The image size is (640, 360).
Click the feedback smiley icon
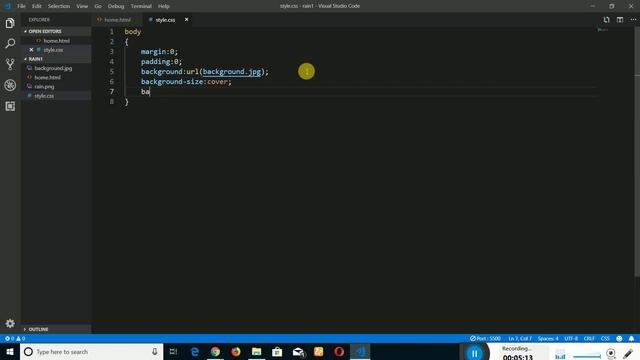619,338
